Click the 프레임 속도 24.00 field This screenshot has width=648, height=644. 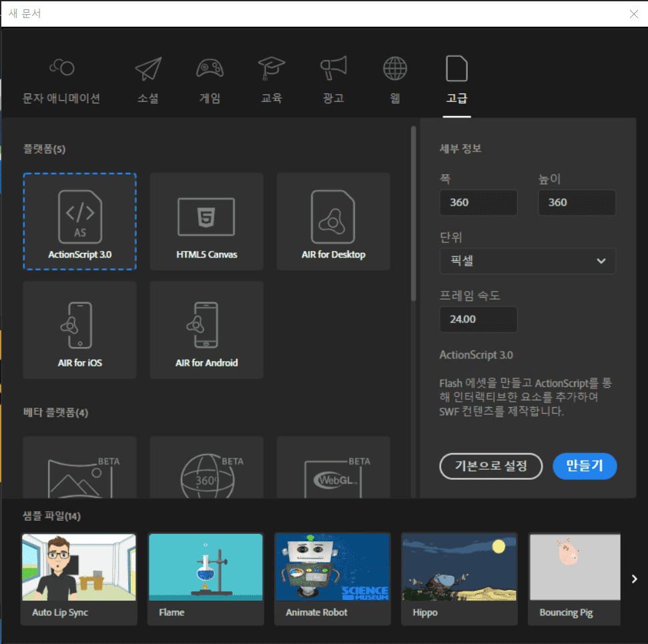478,319
